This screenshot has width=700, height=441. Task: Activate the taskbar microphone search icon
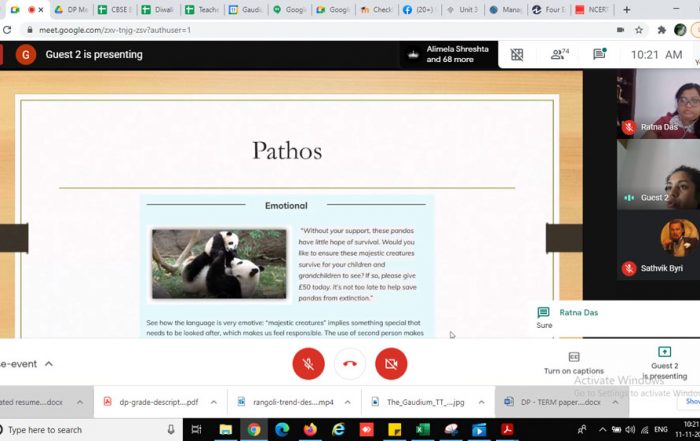[171, 430]
